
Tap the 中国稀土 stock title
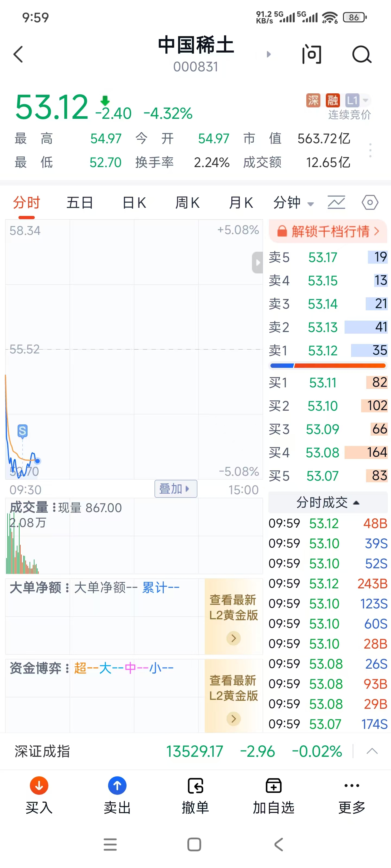196,44
